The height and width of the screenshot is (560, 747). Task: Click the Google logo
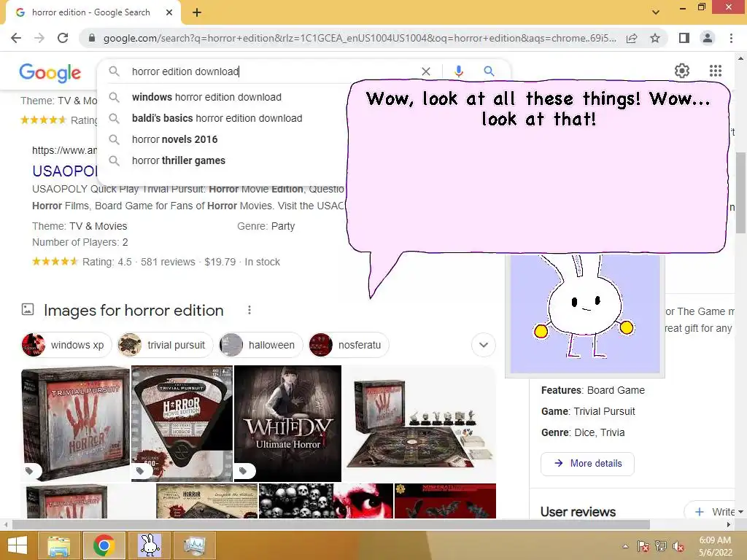[x=50, y=72]
